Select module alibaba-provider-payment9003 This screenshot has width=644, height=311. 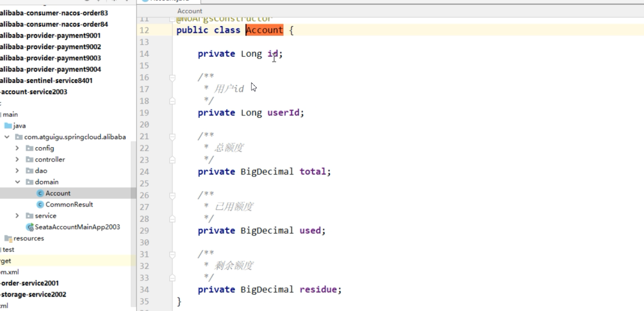coord(50,58)
